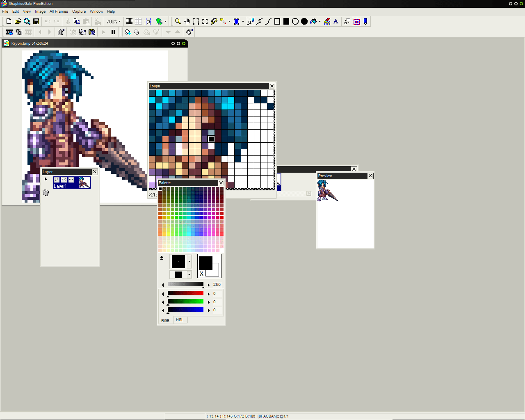Select the Color Replace eraser tool
The height and width of the screenshot is (420, 525).
coord(327,21)
